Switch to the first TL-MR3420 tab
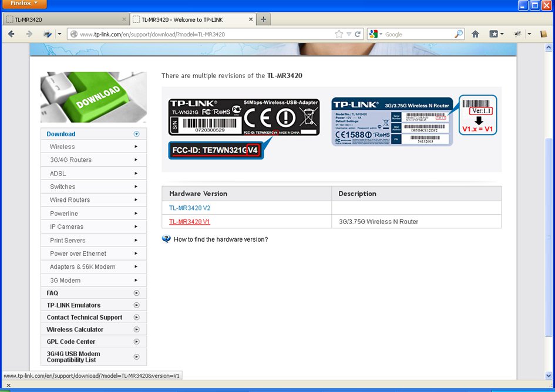 pyautogui.click(x=66, y=19)
